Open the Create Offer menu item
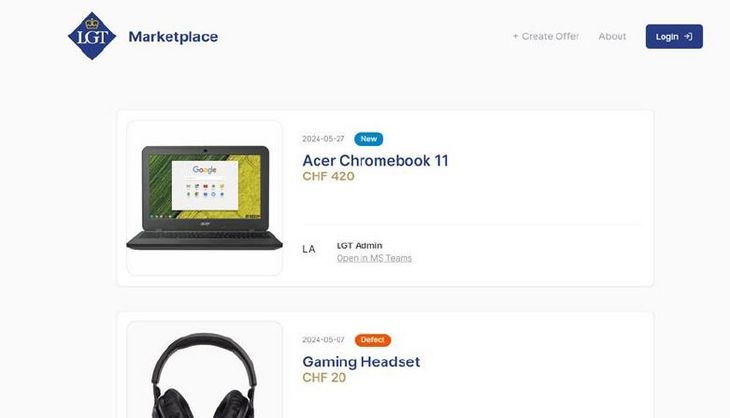This screenshot has width=730, height=418. (x=546, y=36)
